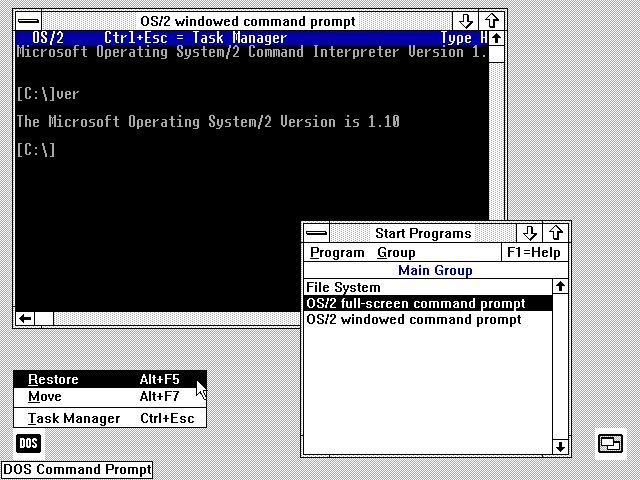
Task: Open the command prompt window's system menu box
Action: 29,21
